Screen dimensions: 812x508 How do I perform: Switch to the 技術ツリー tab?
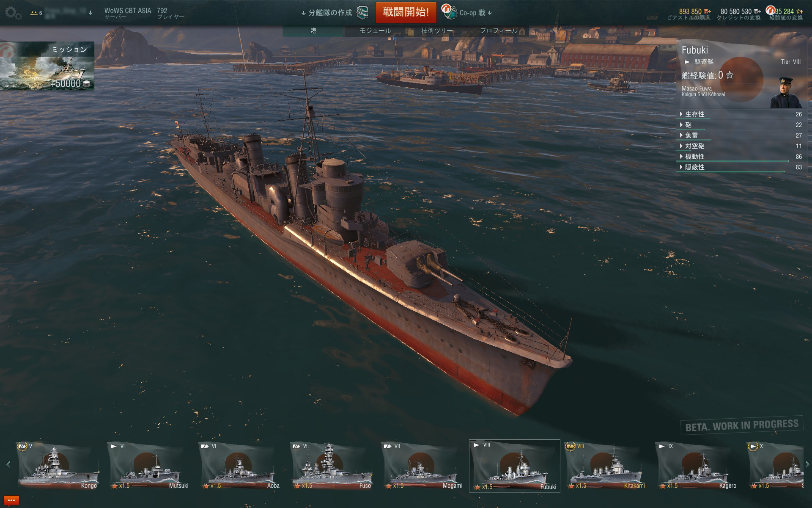point(437,30)
